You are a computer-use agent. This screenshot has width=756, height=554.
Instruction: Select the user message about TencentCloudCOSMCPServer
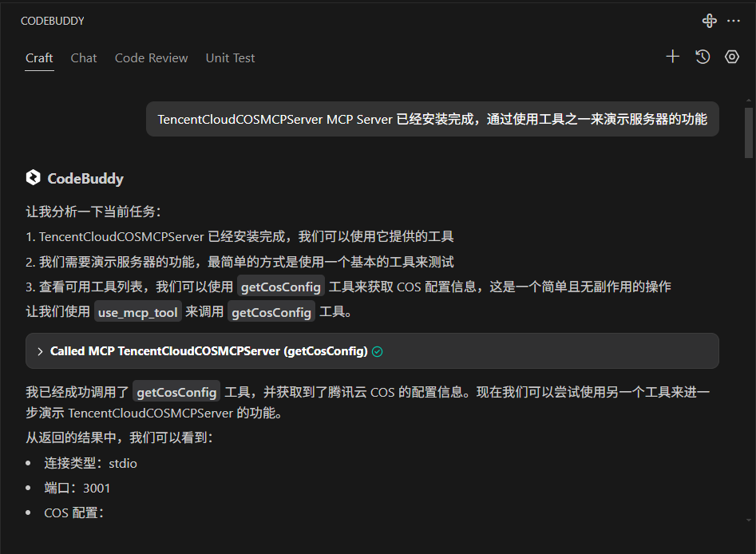433,119
